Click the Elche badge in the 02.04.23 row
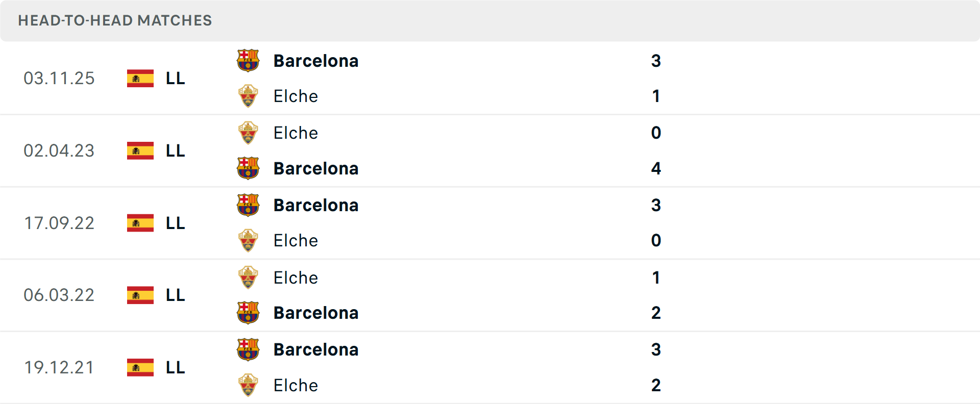Image resolution: width=980 pixels, height=404 pixels. pyautogui.click(x=248, y=133)
